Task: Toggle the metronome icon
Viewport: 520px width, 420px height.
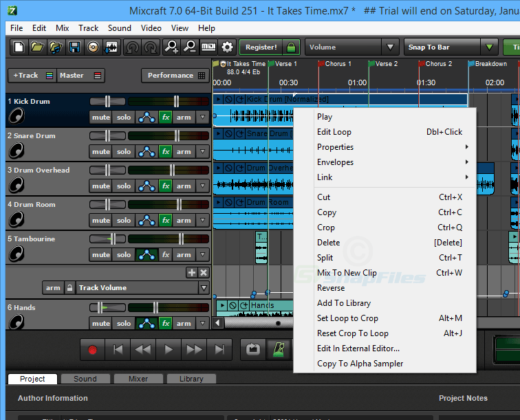Action: coord(279,349)
